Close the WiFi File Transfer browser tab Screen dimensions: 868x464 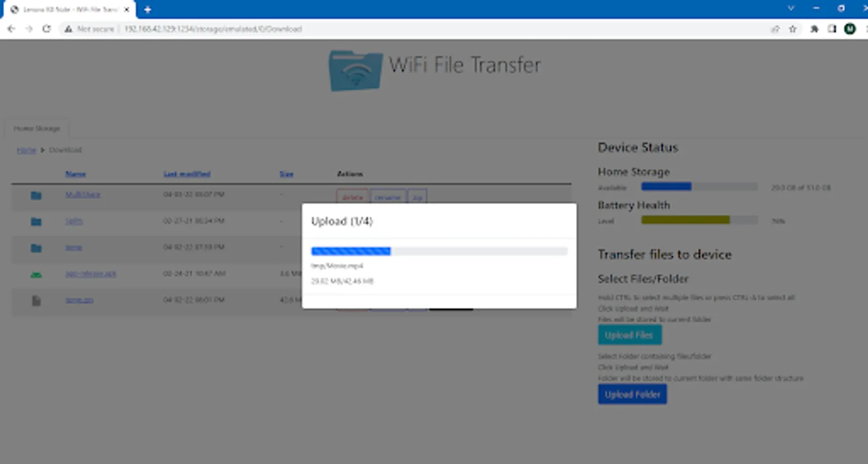coord(126,9)
